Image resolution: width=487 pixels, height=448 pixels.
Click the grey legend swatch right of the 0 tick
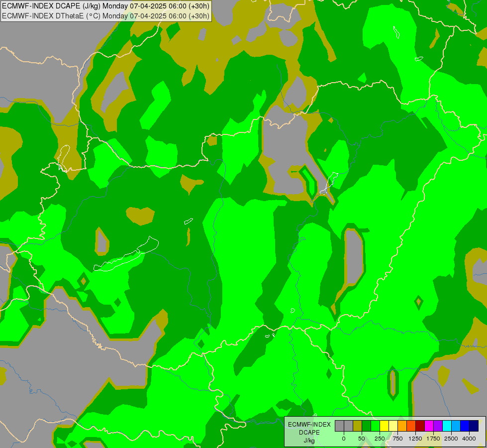click(349, 426)
